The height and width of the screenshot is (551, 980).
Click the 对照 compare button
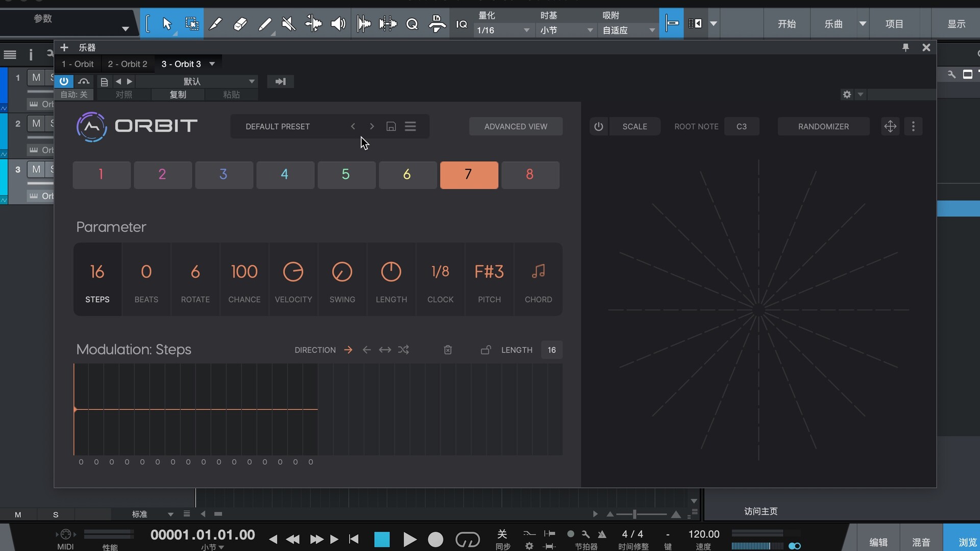(x=124, y=95)
